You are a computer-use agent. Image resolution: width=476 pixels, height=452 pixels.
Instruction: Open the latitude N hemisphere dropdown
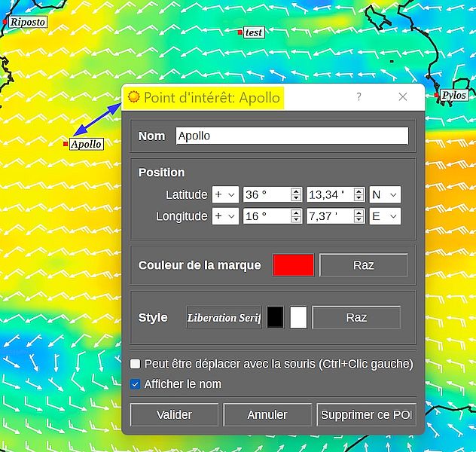coord(384,195)
